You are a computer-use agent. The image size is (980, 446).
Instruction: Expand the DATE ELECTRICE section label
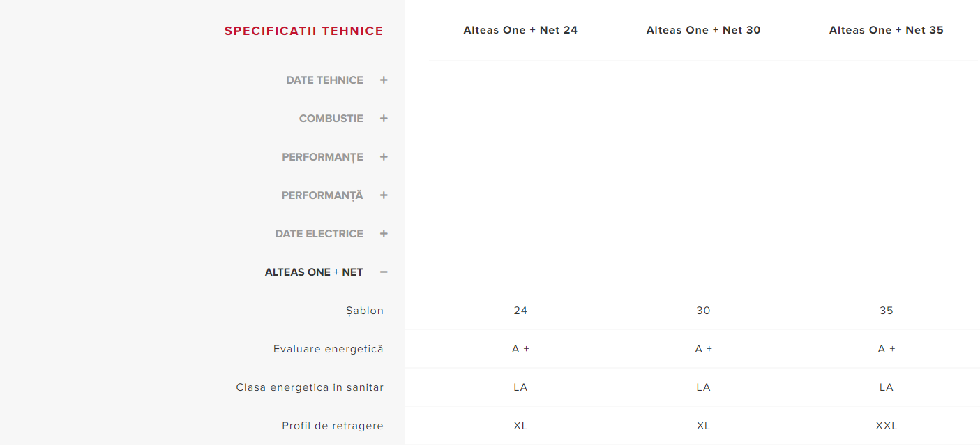[319, 234]
